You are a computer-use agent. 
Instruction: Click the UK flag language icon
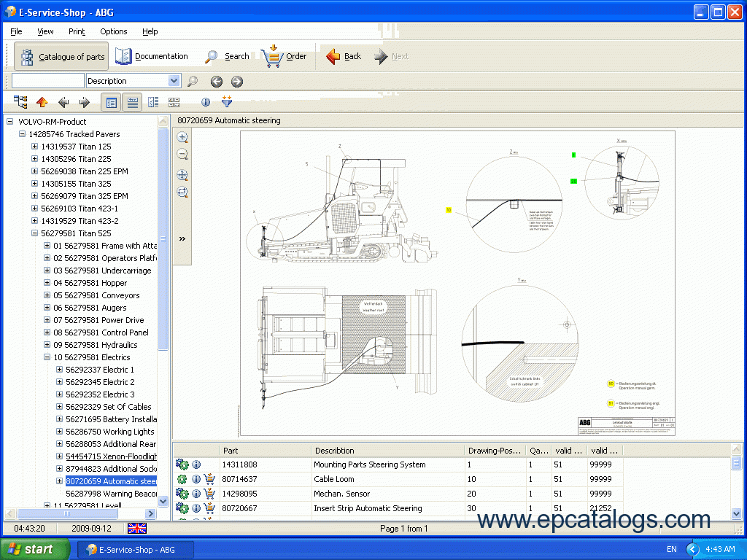pos(137,528)
